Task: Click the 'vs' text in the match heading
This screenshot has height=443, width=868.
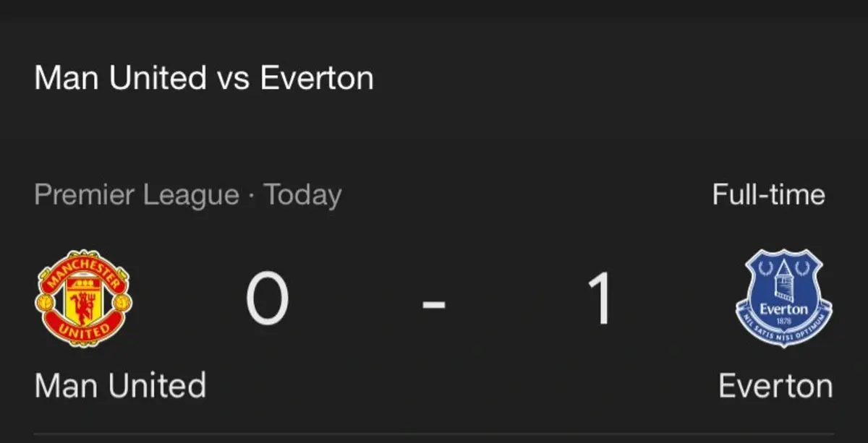Action: 232,78
